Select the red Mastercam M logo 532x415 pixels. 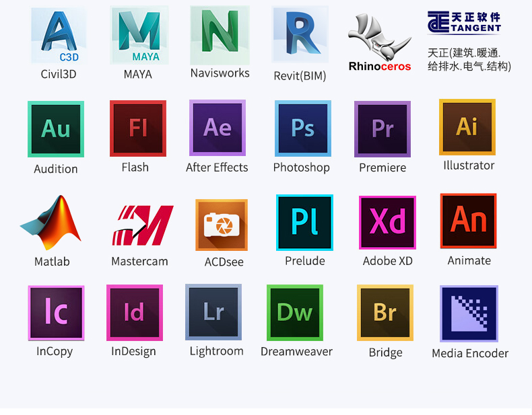tap(143, 225)
